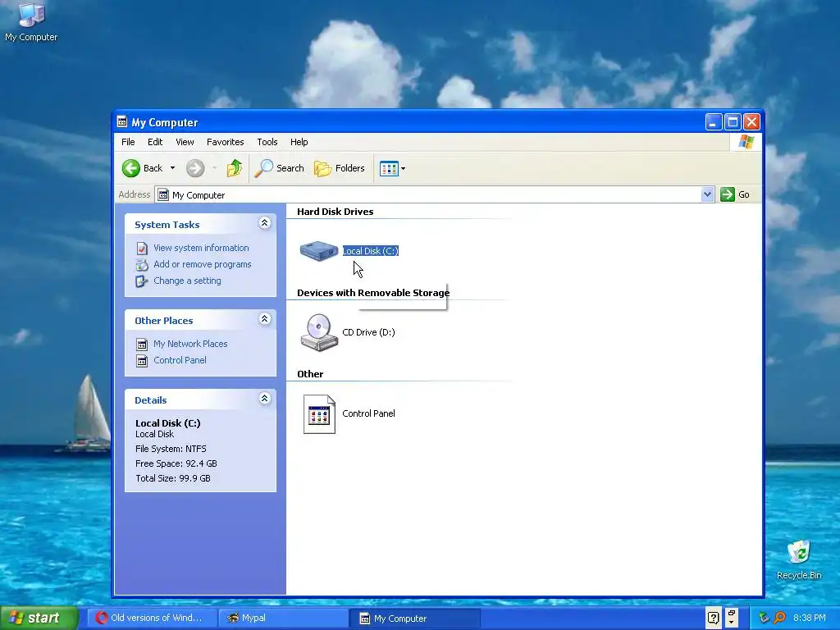Open the Back history dropdown arrow
This screenshot has width=840, height=630.
(172, 168)
